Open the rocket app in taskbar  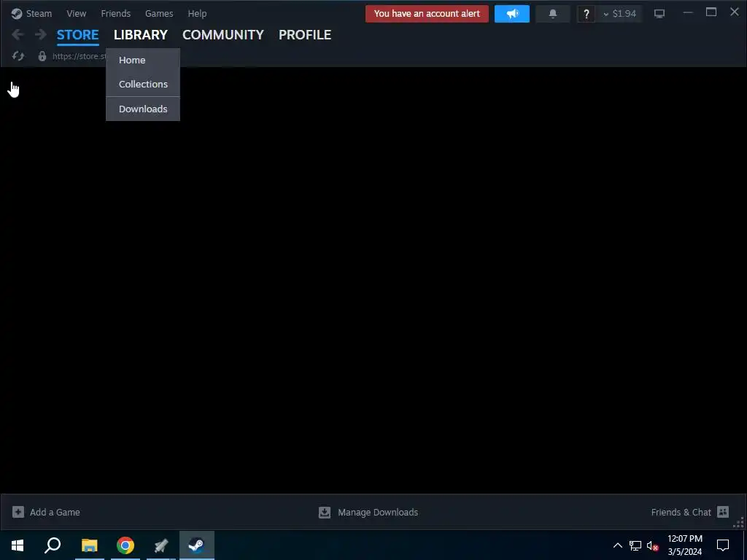coord(161,545)
